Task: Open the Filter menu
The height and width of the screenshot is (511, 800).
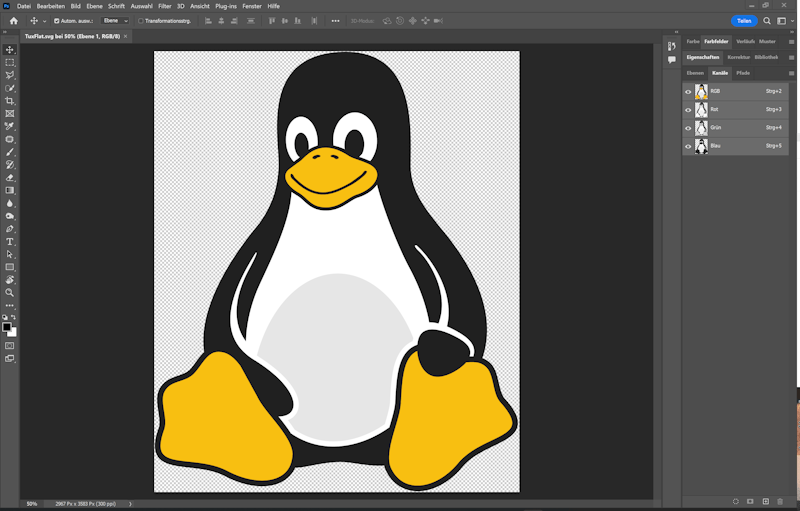Action: coord(164,6)
